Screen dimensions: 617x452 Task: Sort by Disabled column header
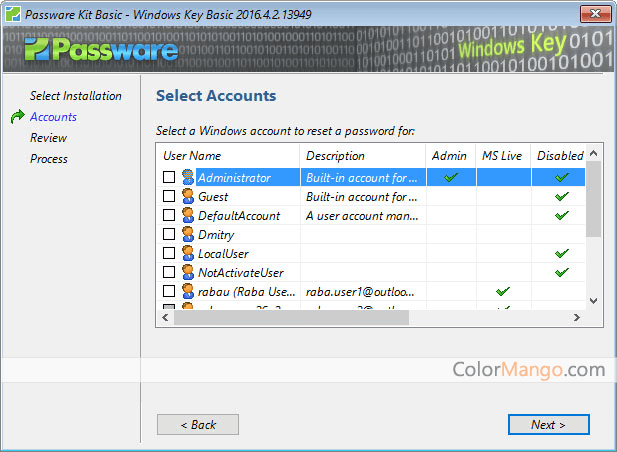[559, 156]
